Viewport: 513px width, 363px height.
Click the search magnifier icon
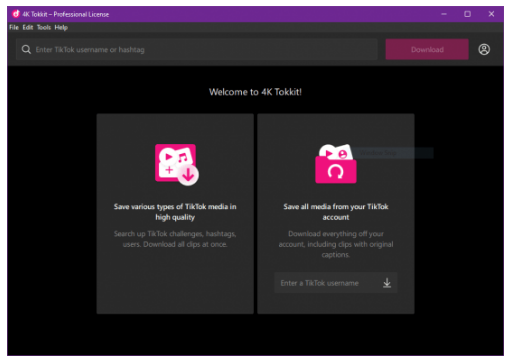coord(26,50)
